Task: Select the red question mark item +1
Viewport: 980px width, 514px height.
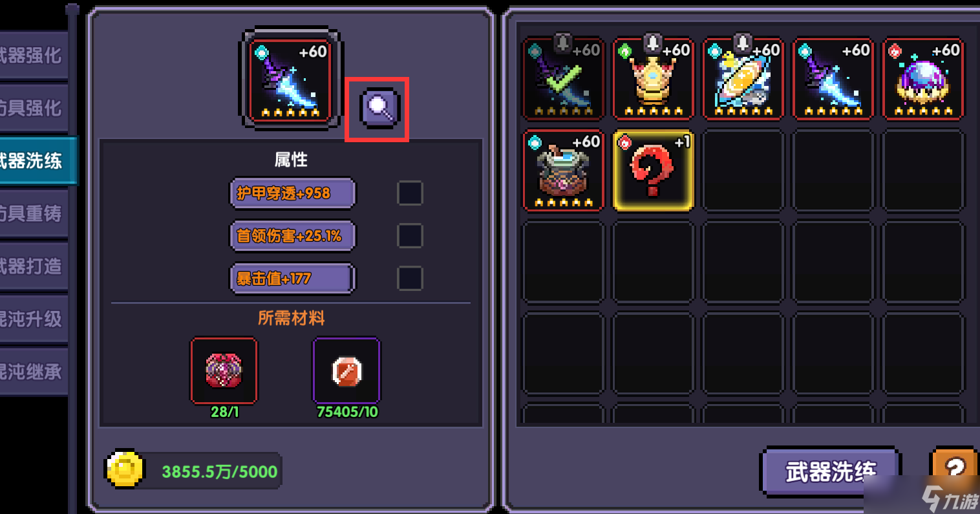Action: 653,171
